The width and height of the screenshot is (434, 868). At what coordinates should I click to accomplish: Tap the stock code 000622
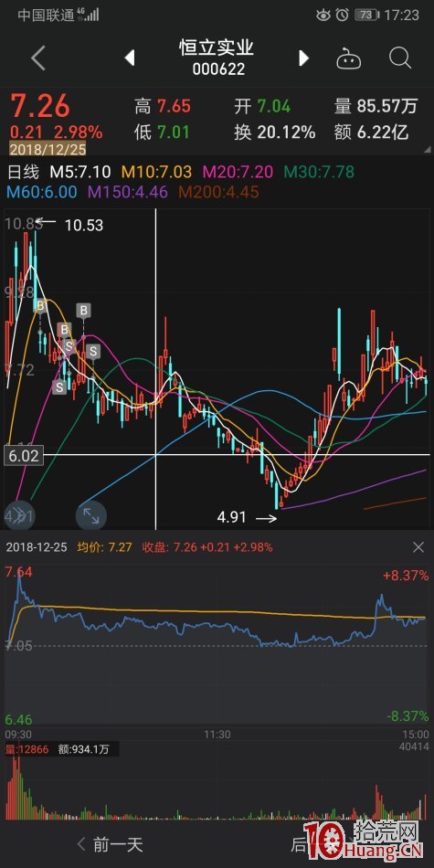click(x=218, y=69)
